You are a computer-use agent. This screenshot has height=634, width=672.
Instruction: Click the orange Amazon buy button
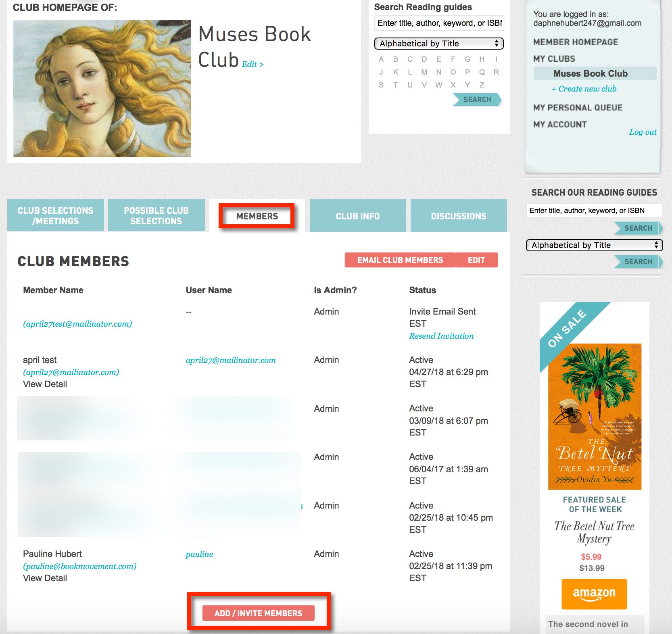click(594, 594)
